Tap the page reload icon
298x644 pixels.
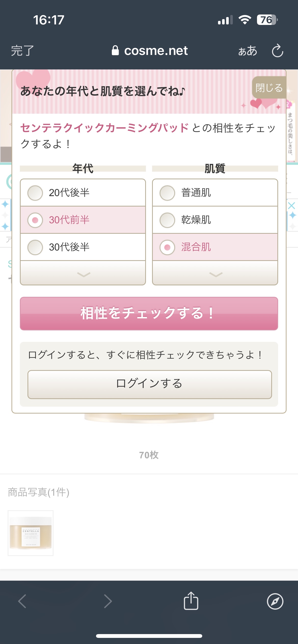pyautogui.click(x=277, y=51)
